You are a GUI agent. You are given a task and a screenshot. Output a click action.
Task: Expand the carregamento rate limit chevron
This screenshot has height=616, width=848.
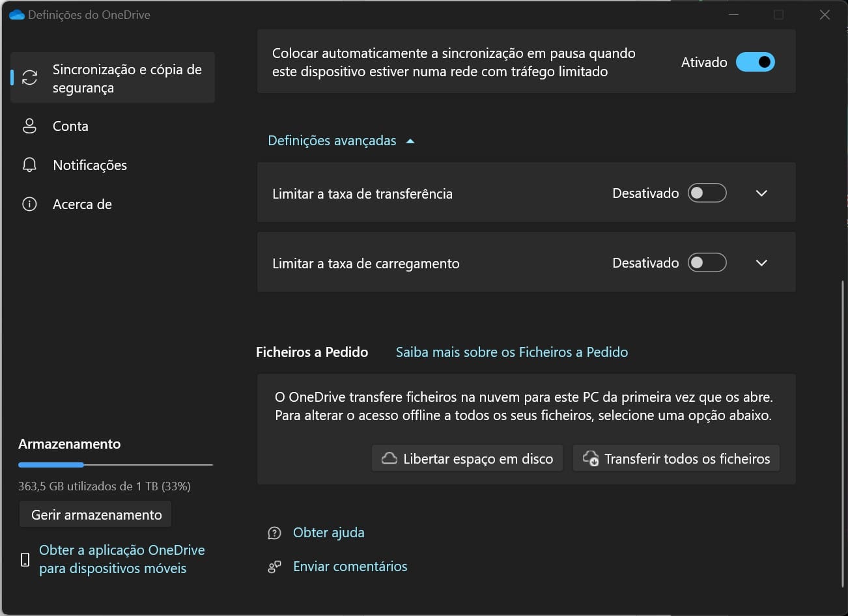coord(761,263)
